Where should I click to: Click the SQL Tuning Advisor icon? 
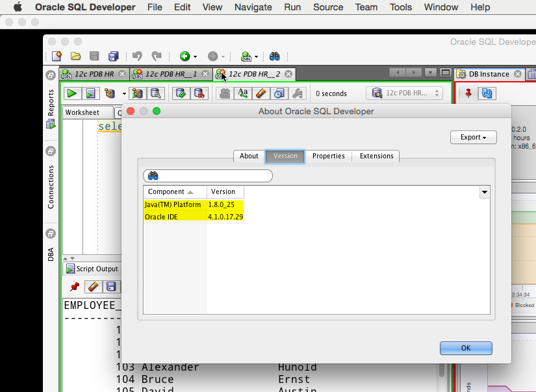pos(155,93)
